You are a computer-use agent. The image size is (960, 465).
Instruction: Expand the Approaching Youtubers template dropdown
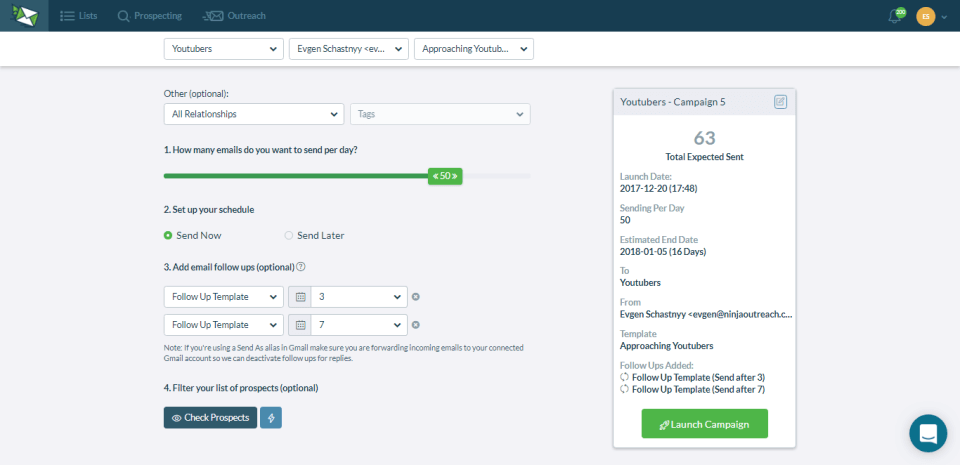coord(474,49)
